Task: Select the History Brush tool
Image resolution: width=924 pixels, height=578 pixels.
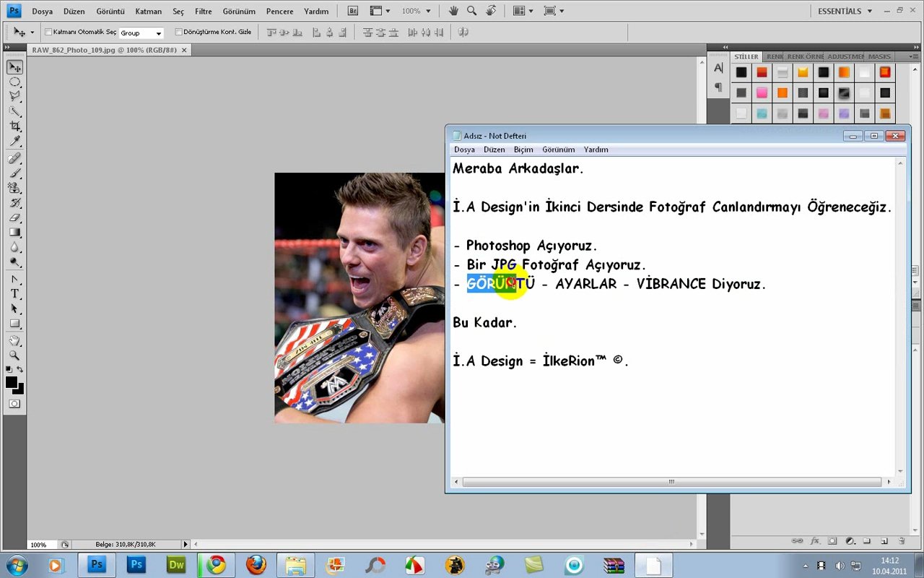Action: tap(14, 203)
